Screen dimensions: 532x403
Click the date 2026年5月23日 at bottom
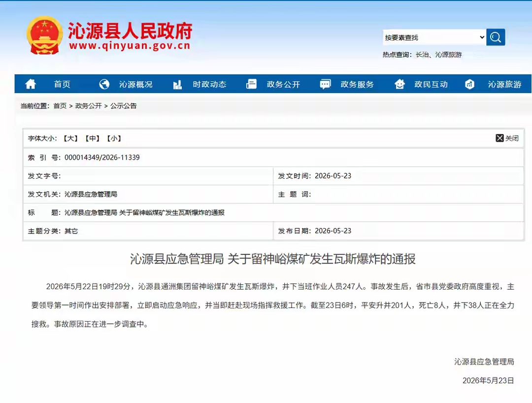488,381
